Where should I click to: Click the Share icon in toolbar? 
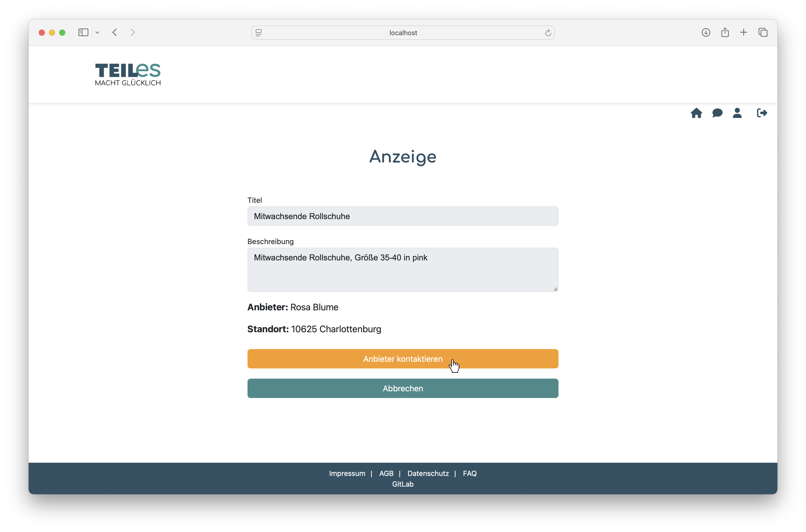coord(725,33)
